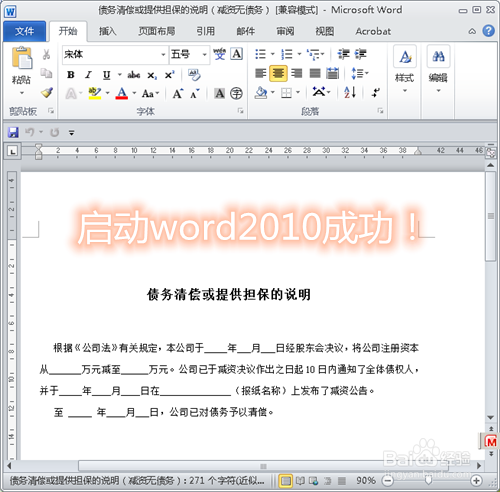
Task: Switch to the 引用 References tab
Action: [x=205, y=31]
